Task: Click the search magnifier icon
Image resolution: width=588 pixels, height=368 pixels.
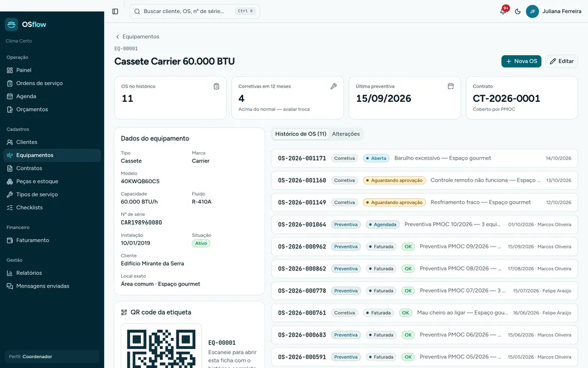Action: [x=137, y=11]
